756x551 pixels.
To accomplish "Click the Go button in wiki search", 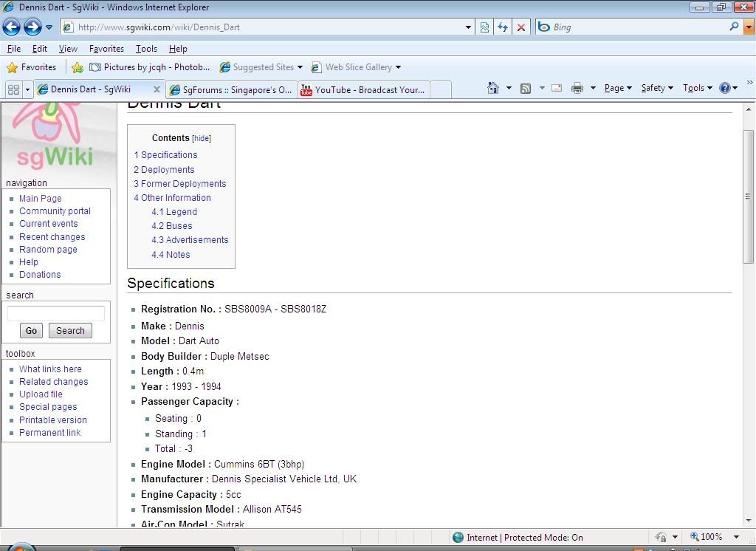I will tap(31, 331).
